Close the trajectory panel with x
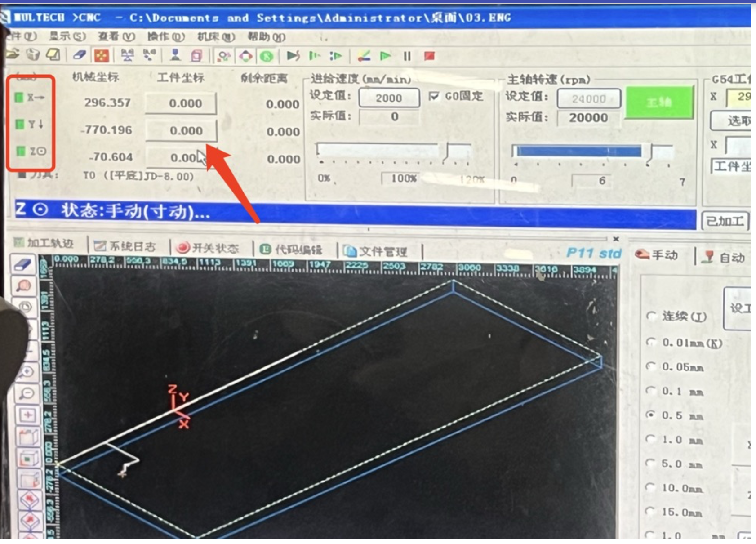 pos(616,239)
